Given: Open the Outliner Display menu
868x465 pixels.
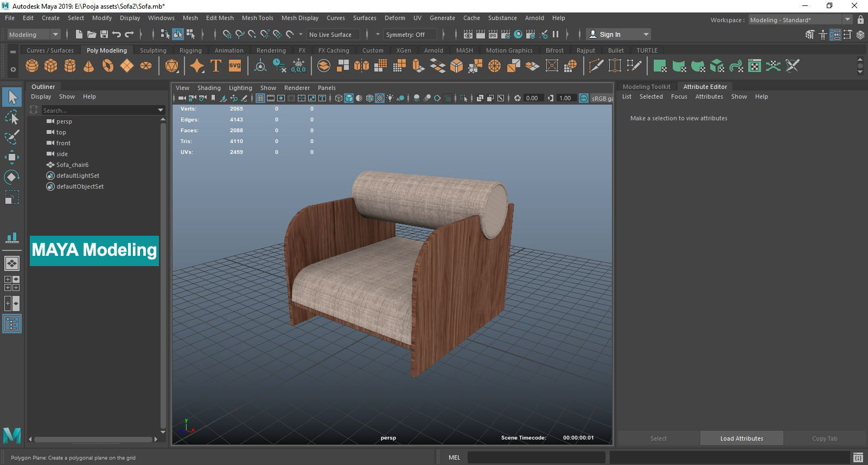Looking at the screenshot, I should coord(41,96).
